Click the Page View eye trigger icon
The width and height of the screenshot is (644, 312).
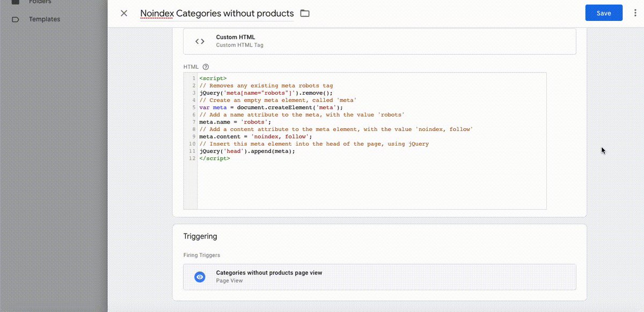pyautogui.click(x=200, y=277)
